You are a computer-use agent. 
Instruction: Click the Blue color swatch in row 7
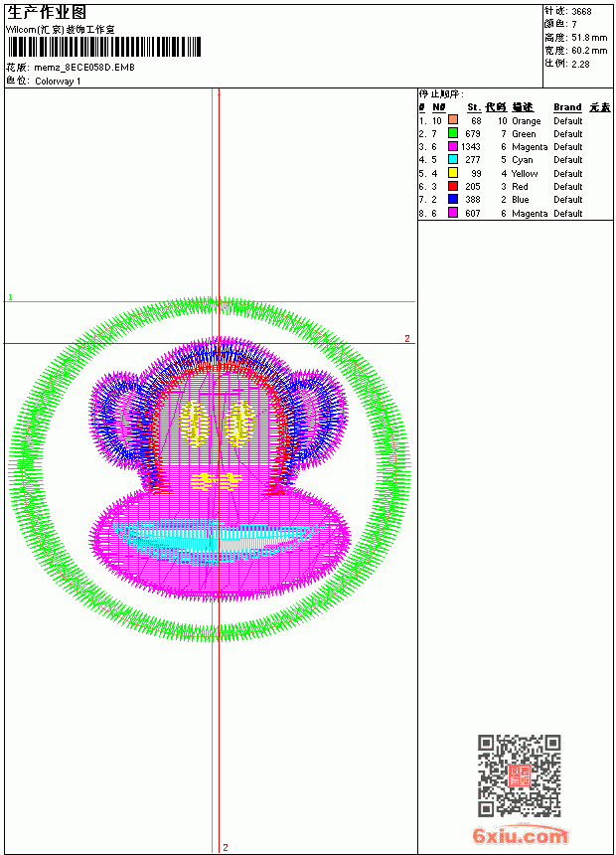click(452, 199)
